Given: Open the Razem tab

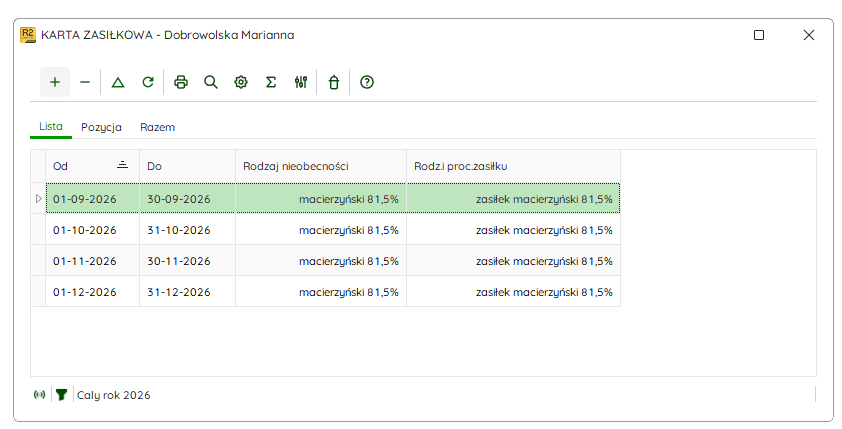Looking at the screenshot, I should [x=157, y=127].
